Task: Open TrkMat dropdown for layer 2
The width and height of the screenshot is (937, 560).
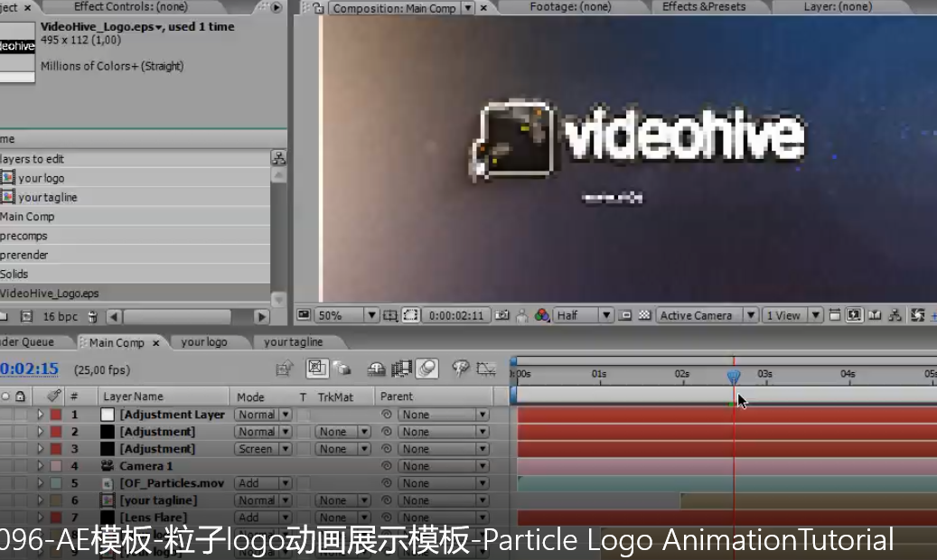Action: point(343,432)
